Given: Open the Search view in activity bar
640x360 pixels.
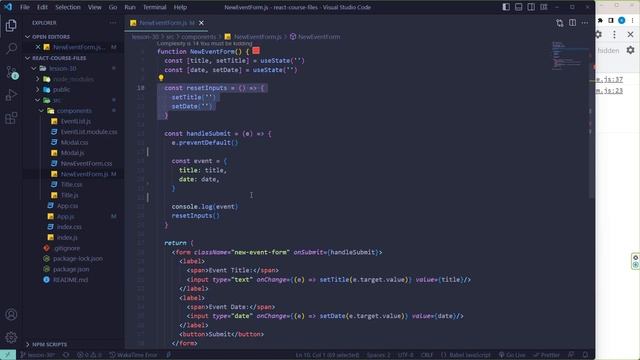Looking at the screenshot, I should 11,49.
